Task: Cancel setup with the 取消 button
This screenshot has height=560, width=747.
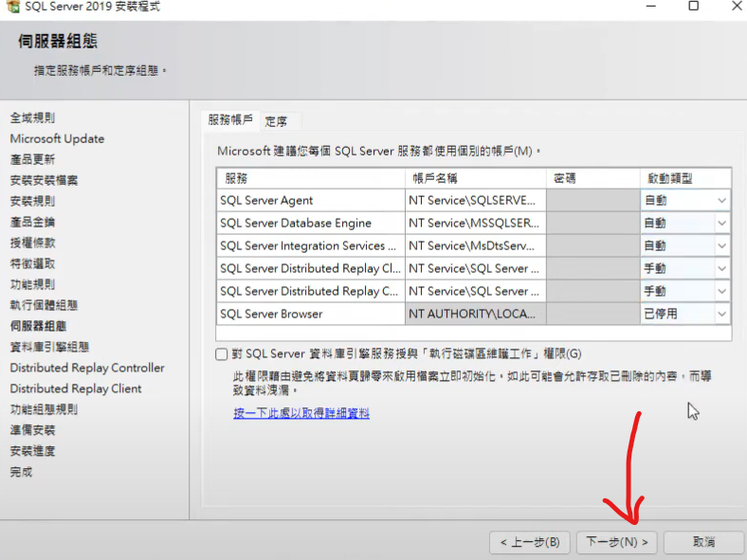Action: pyautogui.click(x=703, y=542)
